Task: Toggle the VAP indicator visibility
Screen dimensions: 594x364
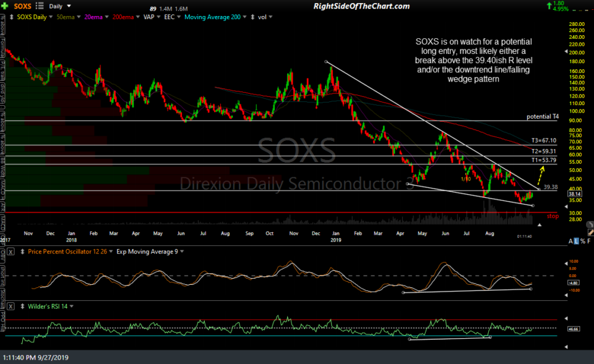Action: coord(148,17)
